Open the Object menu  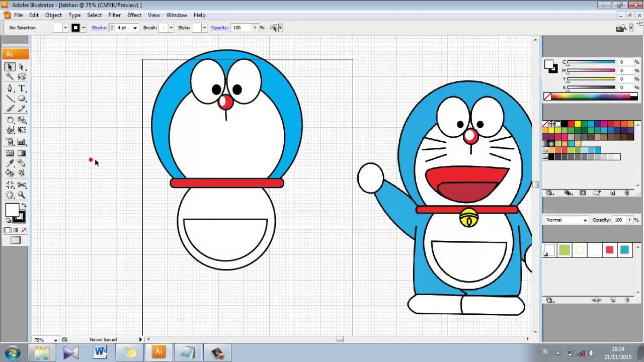[x=53, y=15]
